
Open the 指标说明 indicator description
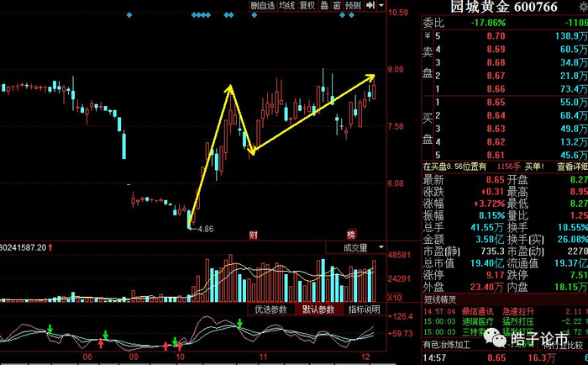pos(364,309)
